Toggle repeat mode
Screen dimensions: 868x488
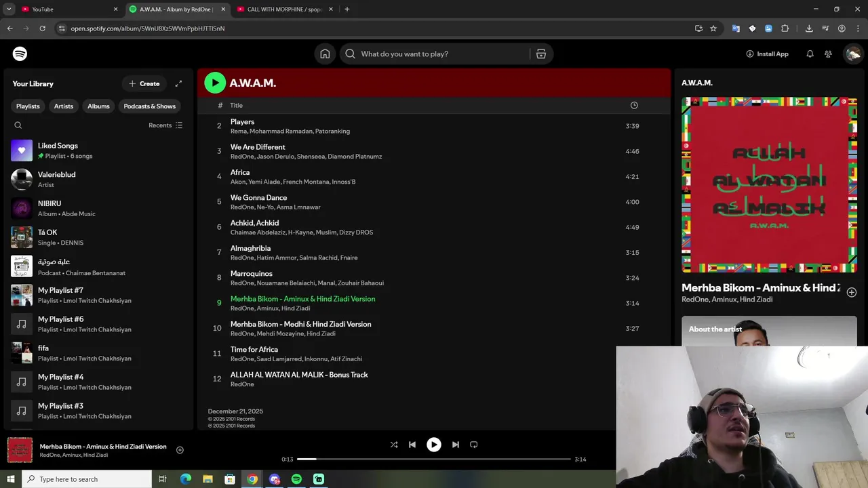pyautogui.click(x=474, y=445)
